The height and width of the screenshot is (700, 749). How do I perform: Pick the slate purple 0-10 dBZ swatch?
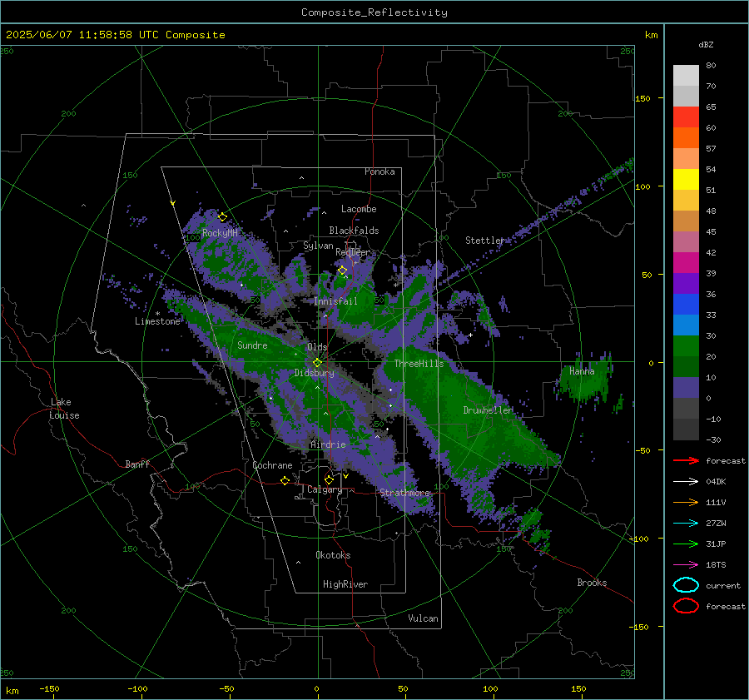(686, 388)
